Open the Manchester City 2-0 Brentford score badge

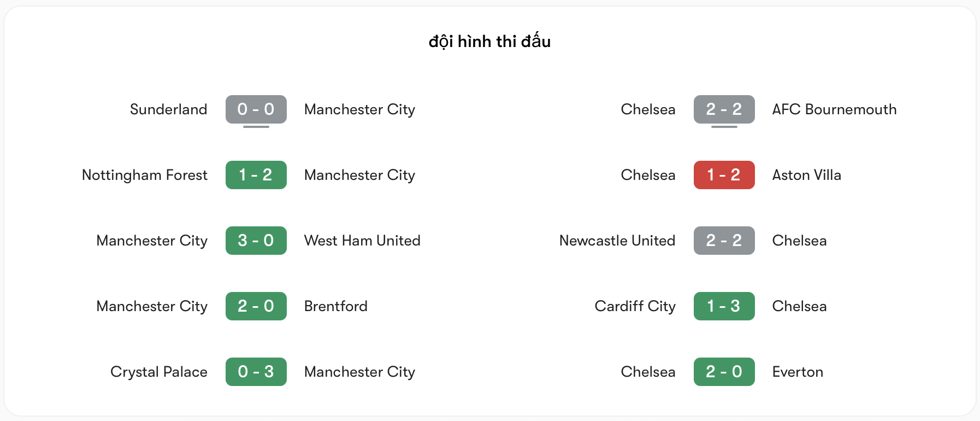coord(256,306)
